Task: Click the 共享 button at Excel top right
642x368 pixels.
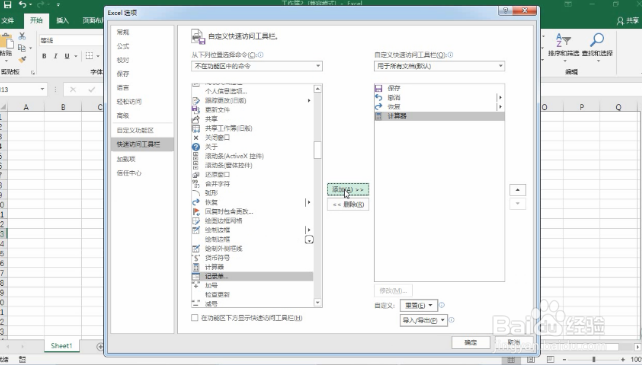Action: point(628,20)
